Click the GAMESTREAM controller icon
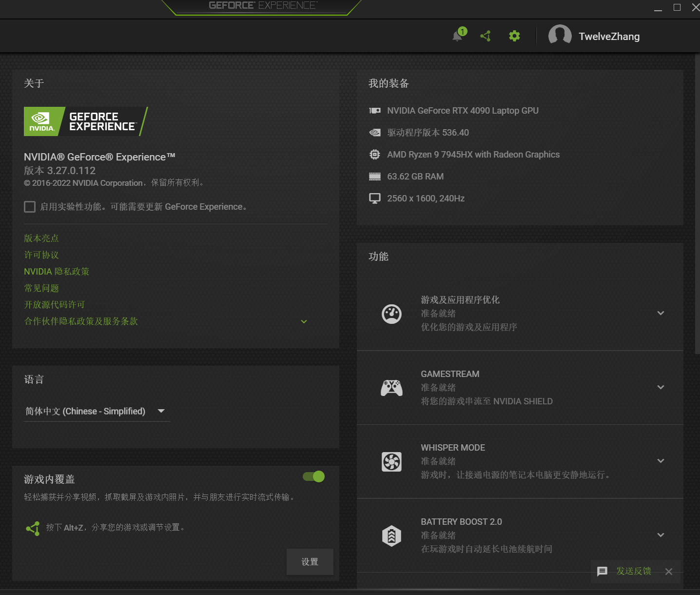The height and width of the screenshot is (595, 700). coord(391,388)
